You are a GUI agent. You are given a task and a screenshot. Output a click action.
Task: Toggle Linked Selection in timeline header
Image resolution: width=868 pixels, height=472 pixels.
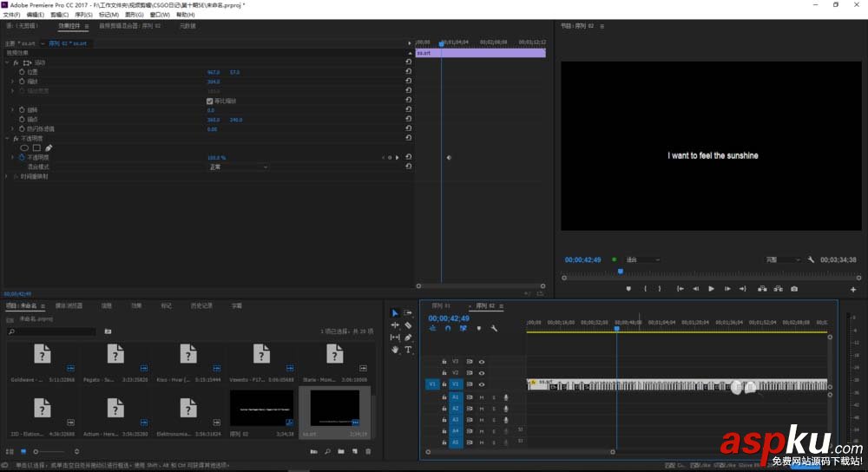coord(464,329)
